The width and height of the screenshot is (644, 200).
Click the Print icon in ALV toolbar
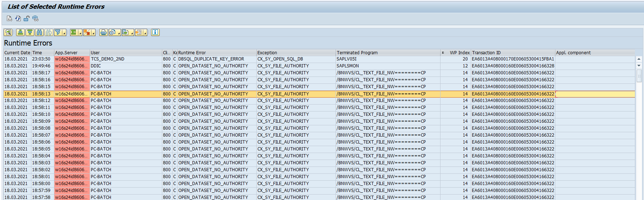(104, 32)
